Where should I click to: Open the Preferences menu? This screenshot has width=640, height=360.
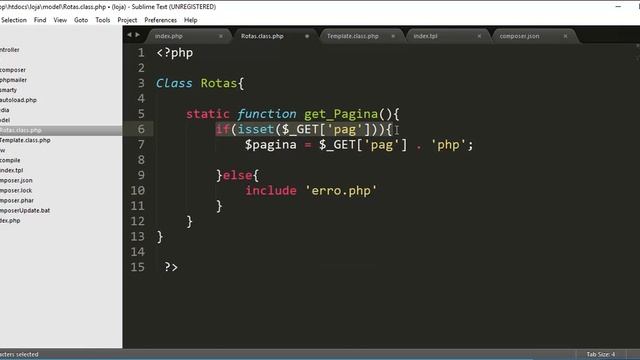pos(160,20)
